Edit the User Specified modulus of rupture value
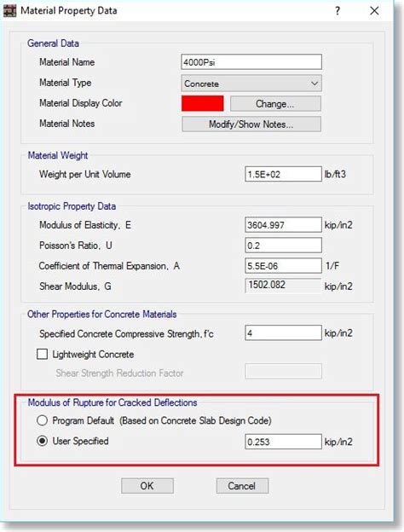This screenshot has width=404, height=532. pyautogui.click(x=283, y=442)
